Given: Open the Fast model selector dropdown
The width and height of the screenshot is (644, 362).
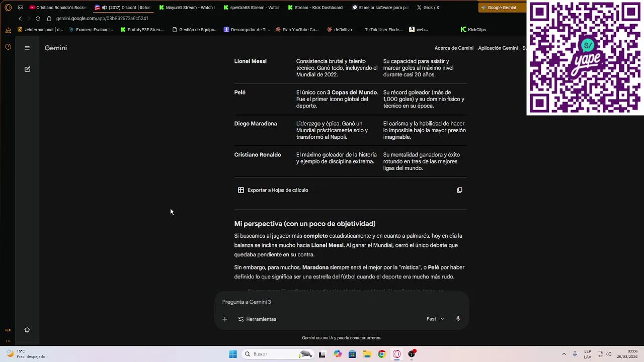Looking at the screenshot, I should coord(435,319).
